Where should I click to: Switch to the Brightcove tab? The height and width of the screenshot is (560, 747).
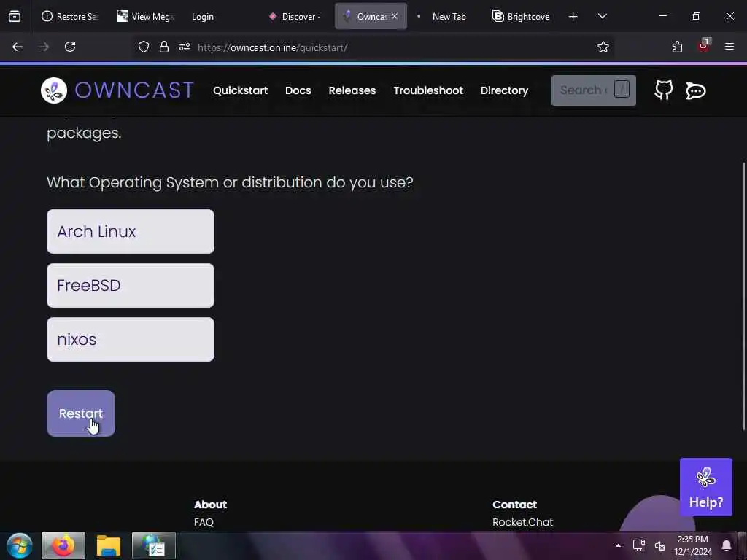(521, 16)
